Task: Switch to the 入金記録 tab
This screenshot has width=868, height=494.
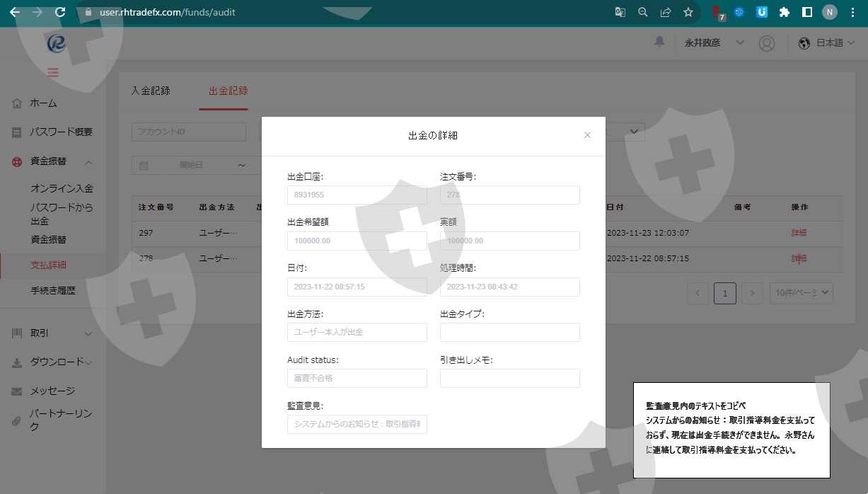Action: pyautogui.click(x=151, y=91)
